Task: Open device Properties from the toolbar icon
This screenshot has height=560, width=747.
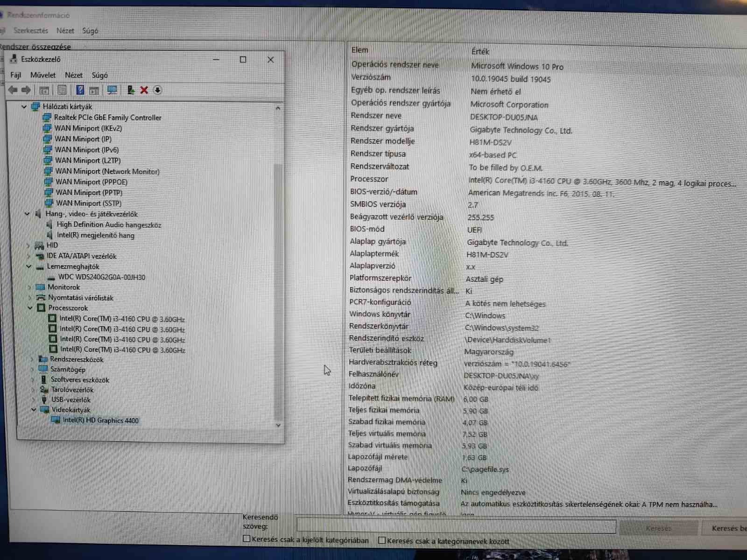Action: click(62, 90)
